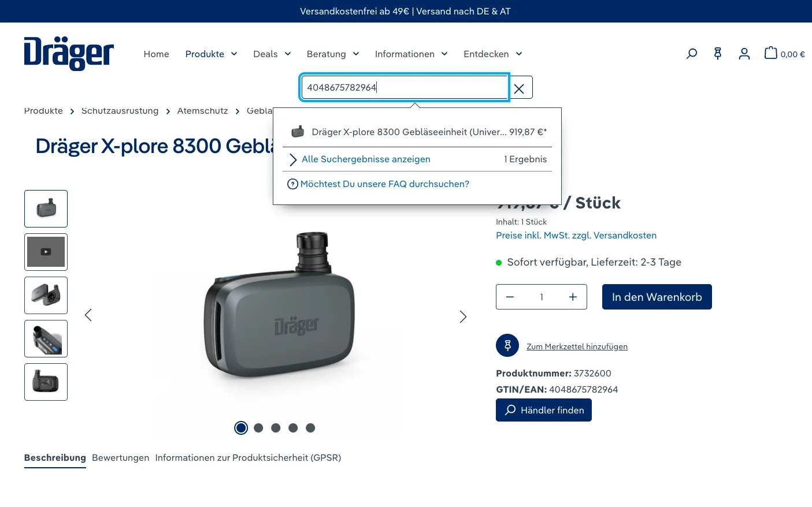Decrease quantity with minus button
Image resolution: width=812 pixels, height=507 pixels.
pyautogui.click(x=510, y=297)
